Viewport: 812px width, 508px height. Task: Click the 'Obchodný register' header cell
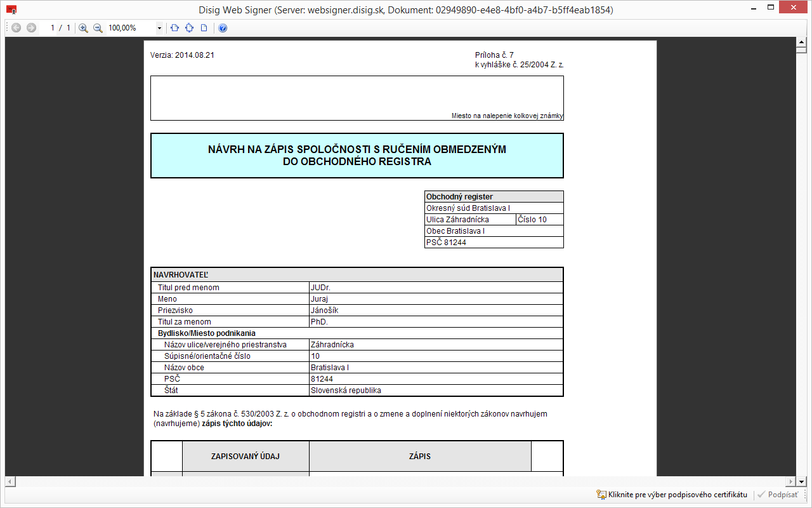coord(494,197)
